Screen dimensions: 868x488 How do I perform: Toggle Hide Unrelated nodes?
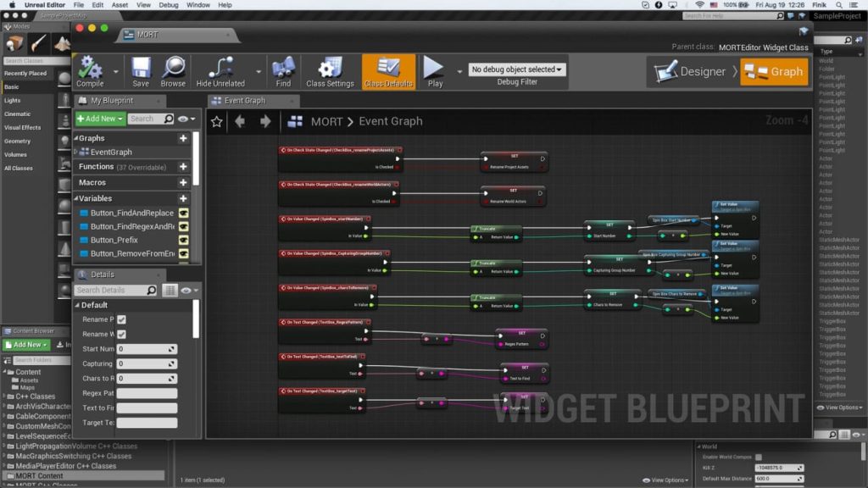pos(220,72)
